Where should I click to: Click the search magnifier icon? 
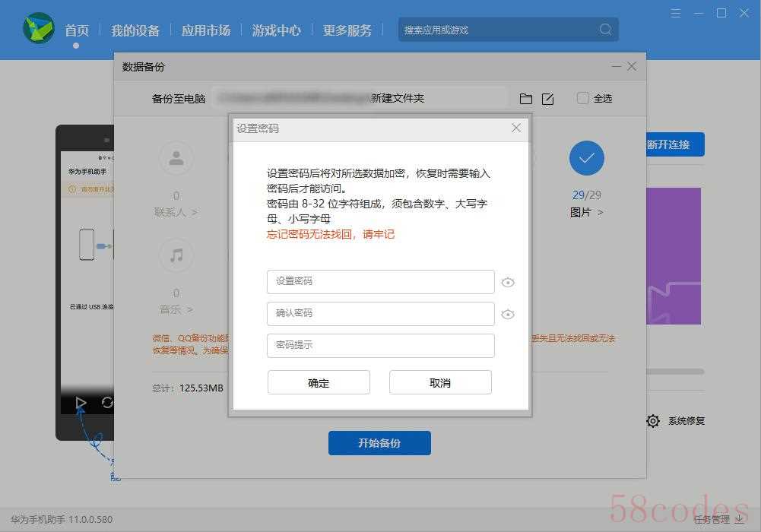pos(605,30)
